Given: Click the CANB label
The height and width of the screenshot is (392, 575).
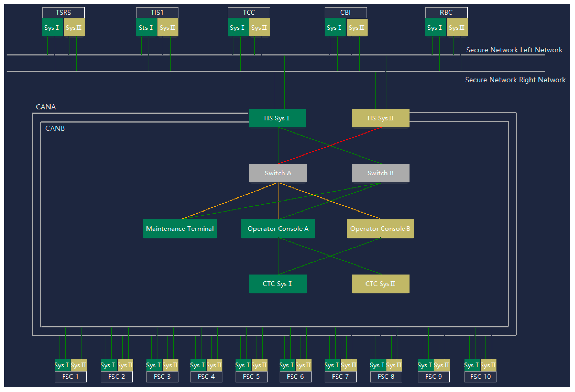Looking at the screenshot, I should click(55, 128).
